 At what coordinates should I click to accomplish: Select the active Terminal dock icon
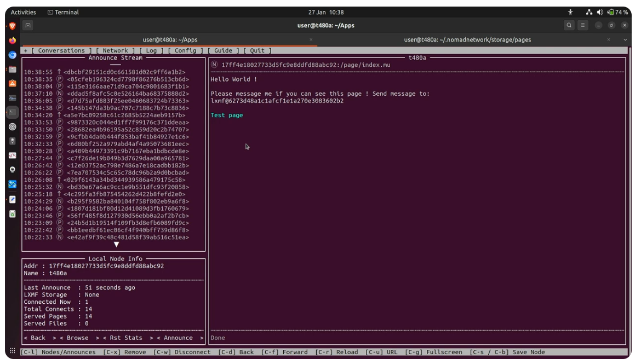point(13,112)
